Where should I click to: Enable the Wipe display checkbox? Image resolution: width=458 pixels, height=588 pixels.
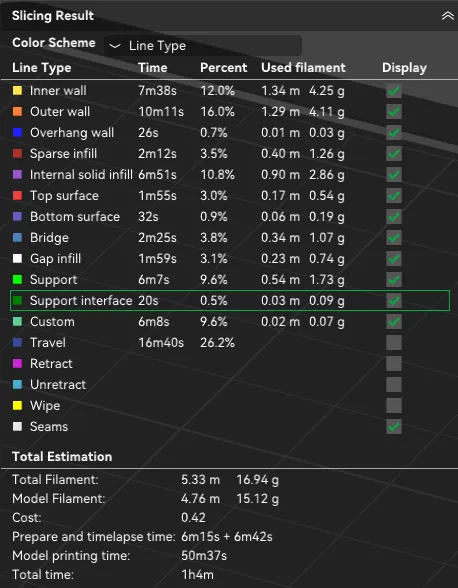click(394, 405)
